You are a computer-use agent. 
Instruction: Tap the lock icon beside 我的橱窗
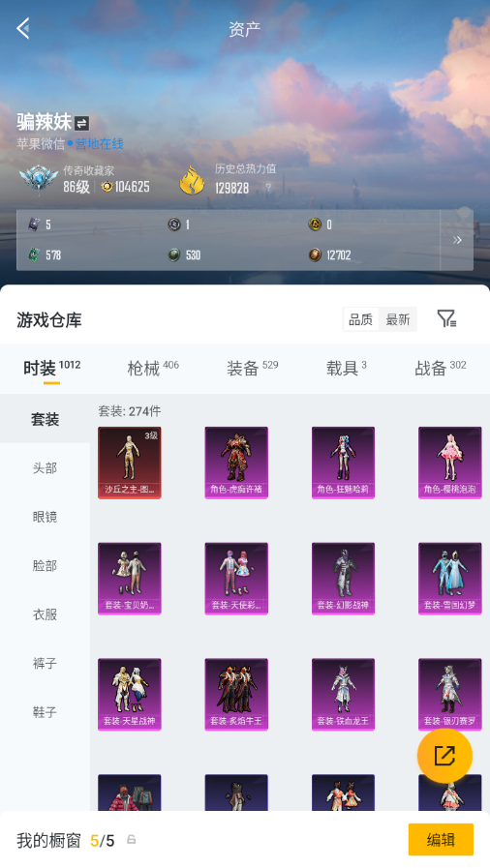click(132, 840)
